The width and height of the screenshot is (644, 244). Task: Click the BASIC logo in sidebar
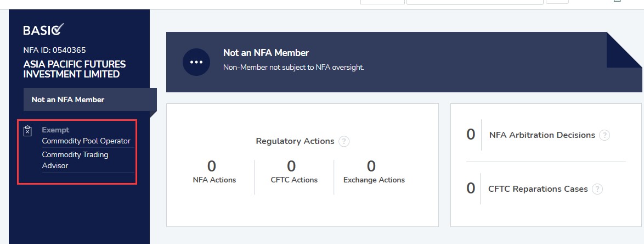44,30
